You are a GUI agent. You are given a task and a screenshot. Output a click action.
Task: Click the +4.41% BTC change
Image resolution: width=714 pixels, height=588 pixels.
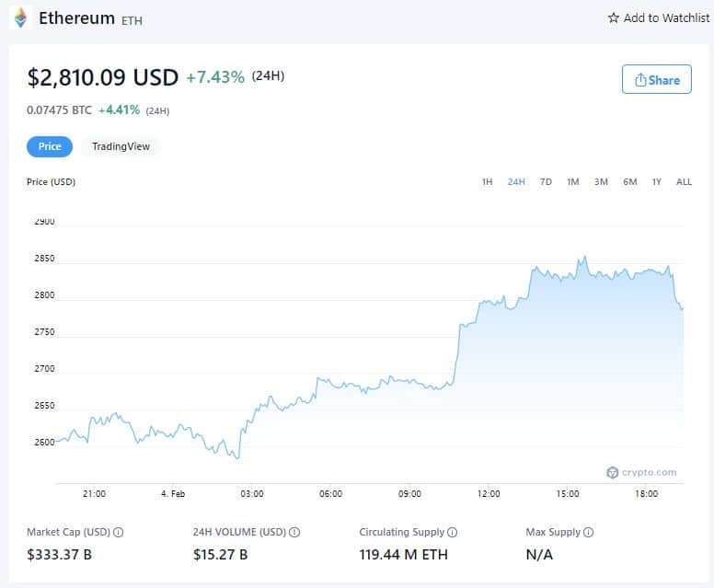[x=120, y=110]
